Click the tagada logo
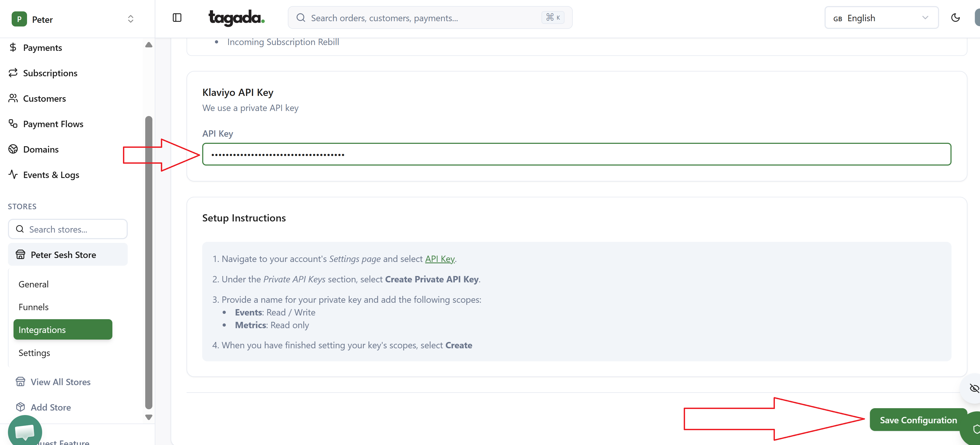This screenshot has width=980, height=445. point(236,18)
